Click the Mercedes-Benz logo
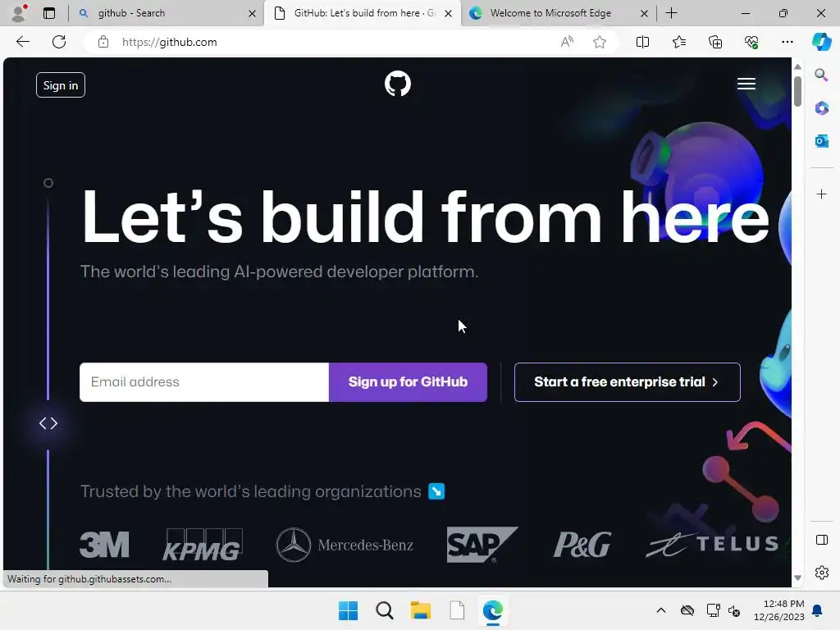The height and width of the screenshot is (630, 840). (345, 545)
